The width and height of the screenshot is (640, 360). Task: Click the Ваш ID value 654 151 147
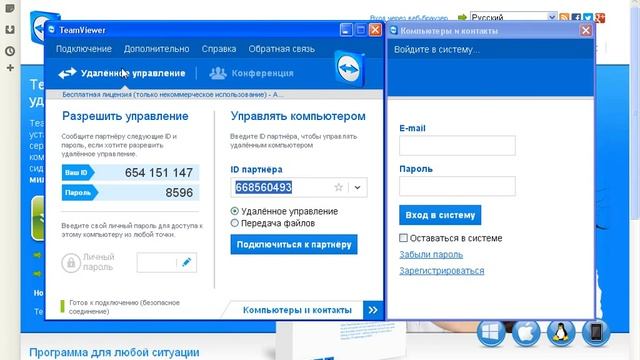[159, 173]
